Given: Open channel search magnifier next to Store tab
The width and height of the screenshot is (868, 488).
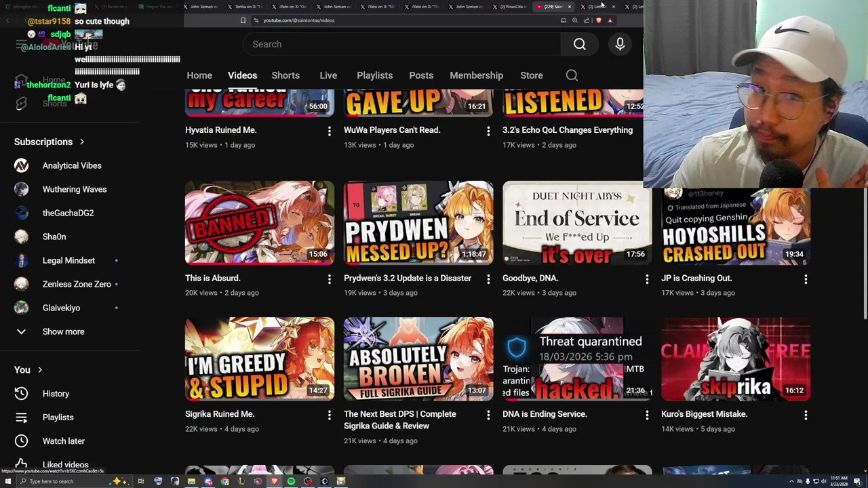Looking at the screenshot, I should click(572, 75).
